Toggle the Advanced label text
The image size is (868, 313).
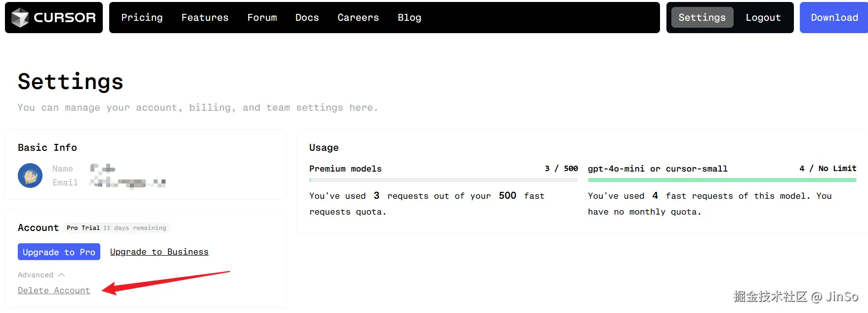[36, 275]
